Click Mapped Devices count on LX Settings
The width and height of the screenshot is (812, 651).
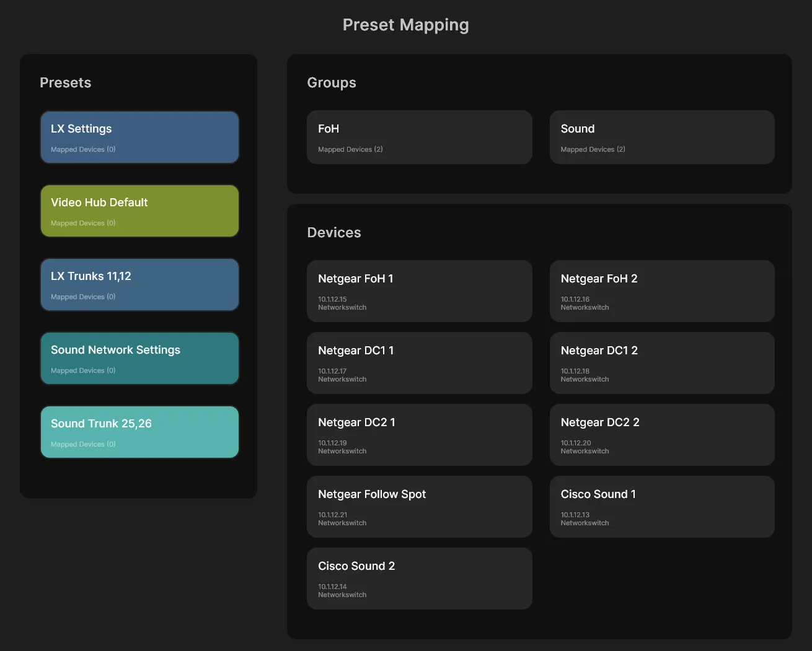(83, 149)
